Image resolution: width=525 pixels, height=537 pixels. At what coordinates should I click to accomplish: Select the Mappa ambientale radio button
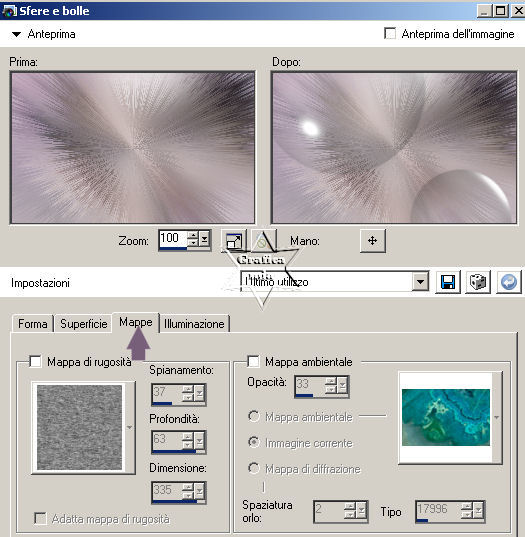click(x=254, y=416)
